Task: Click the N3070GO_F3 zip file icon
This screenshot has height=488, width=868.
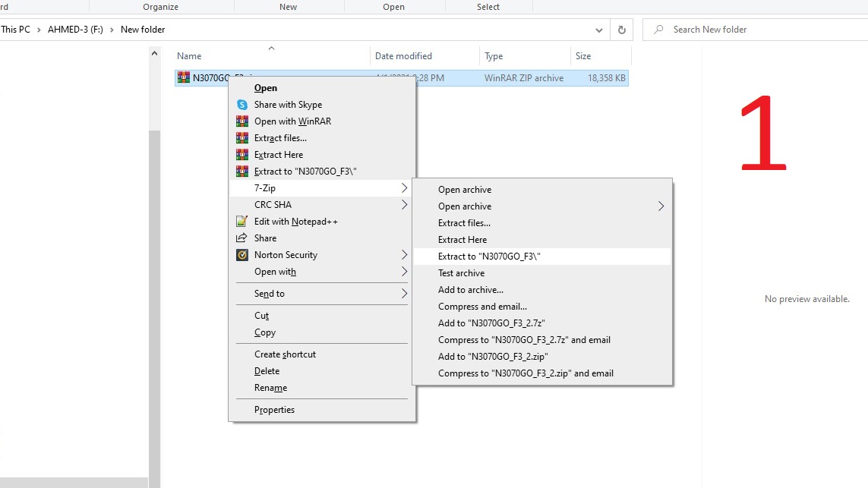Action: pos(183,77)
